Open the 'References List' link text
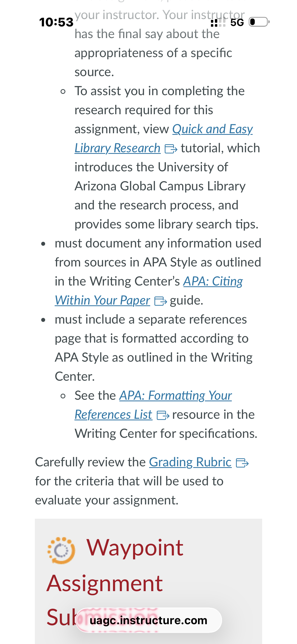Screen dimensions: 297x644 tap(113, 415)
